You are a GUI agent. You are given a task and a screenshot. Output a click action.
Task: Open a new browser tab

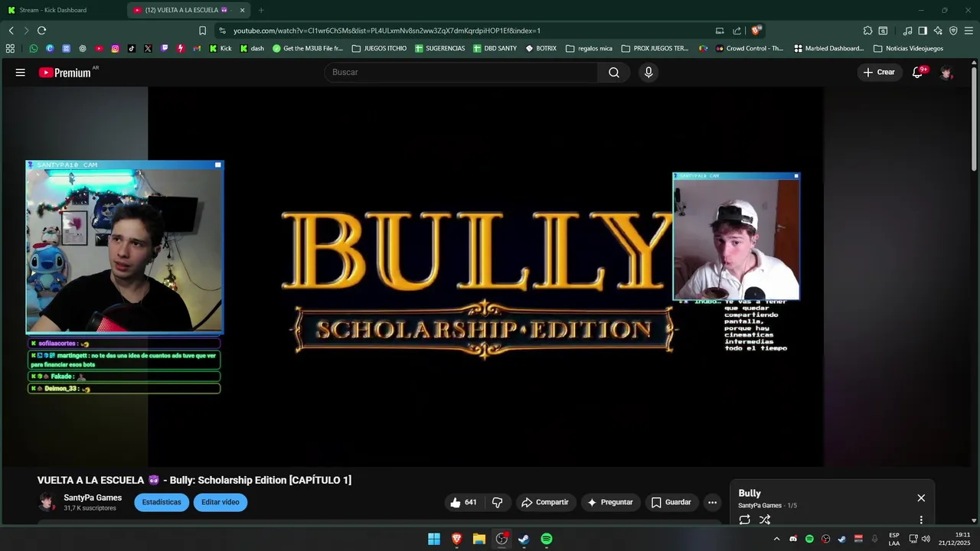click(261, 10)
